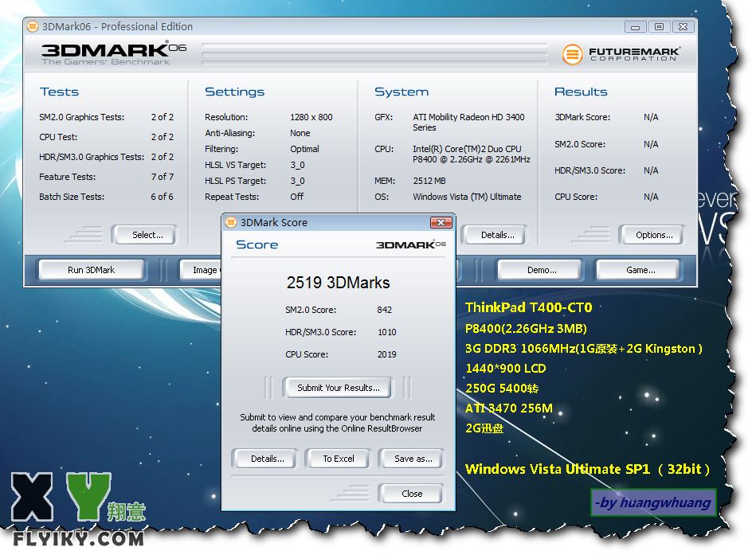Export results with To Excel

[338, 459]
